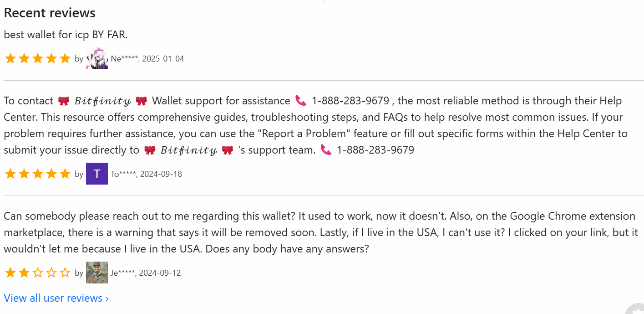This screenshot has height=314, width=644.
Task: Click reviewer name To*****, 2024-09-18
Action: point(147,174)
